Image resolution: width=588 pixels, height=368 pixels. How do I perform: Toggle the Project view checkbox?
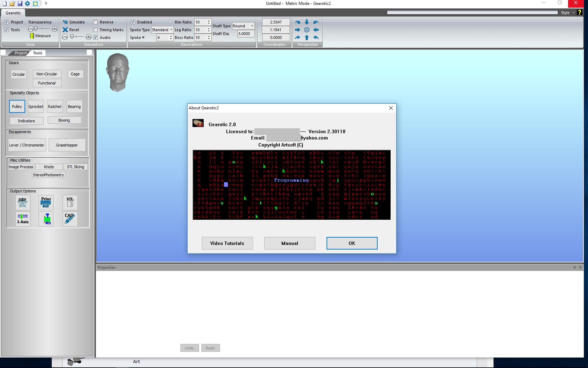[x=7, y=22]
